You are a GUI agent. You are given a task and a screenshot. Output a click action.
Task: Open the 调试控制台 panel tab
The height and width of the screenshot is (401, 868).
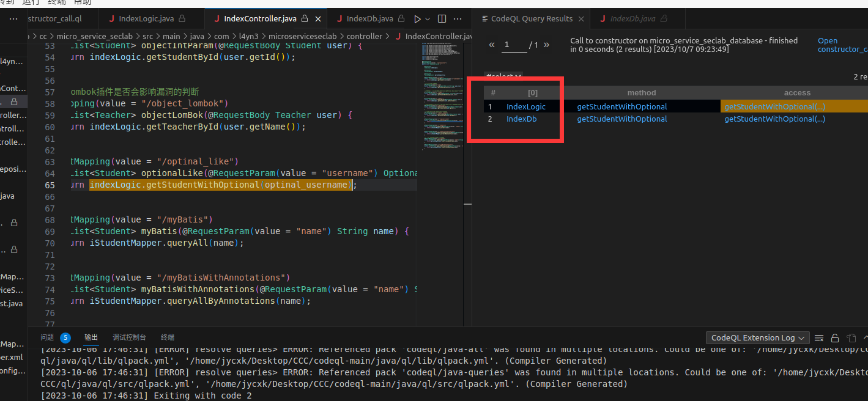click(129, 337)
